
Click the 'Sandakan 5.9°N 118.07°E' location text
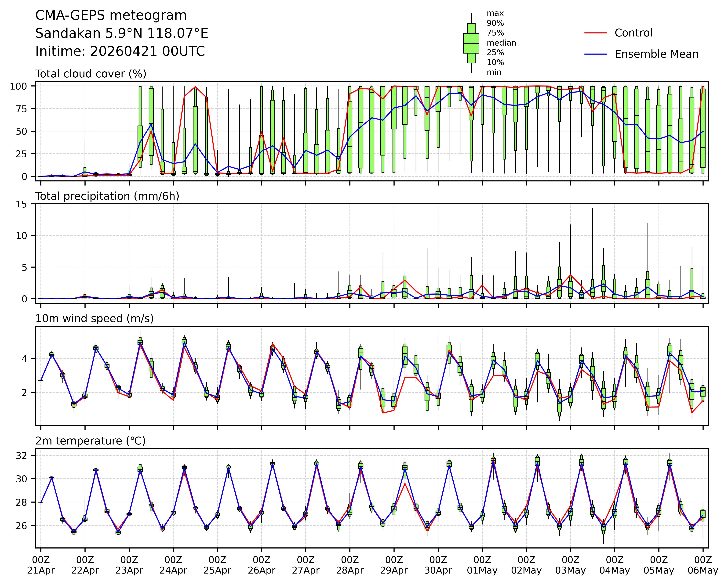click(122, 33)
